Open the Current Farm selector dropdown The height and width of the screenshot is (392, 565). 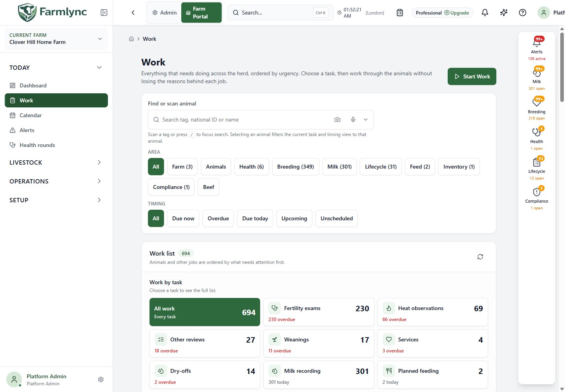click(x=56, y=39)
